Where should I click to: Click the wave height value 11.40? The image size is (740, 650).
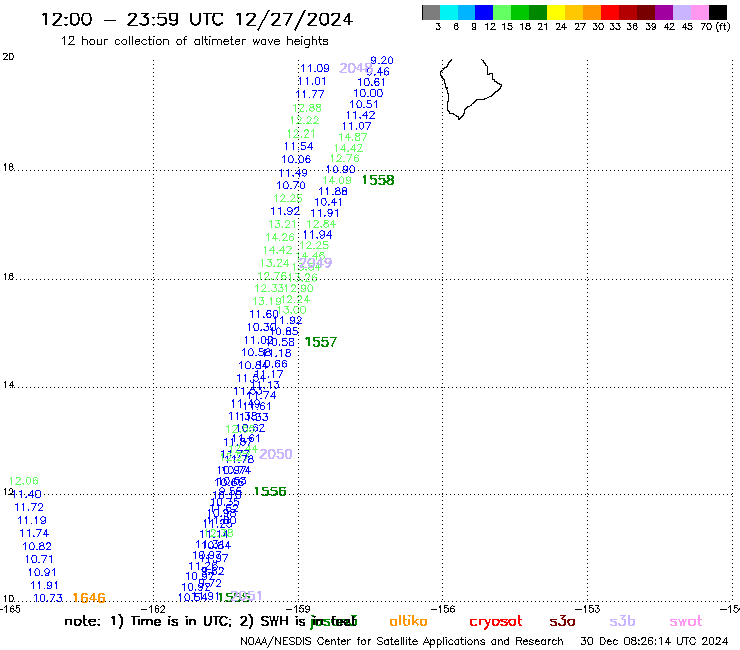pos(26,494)
